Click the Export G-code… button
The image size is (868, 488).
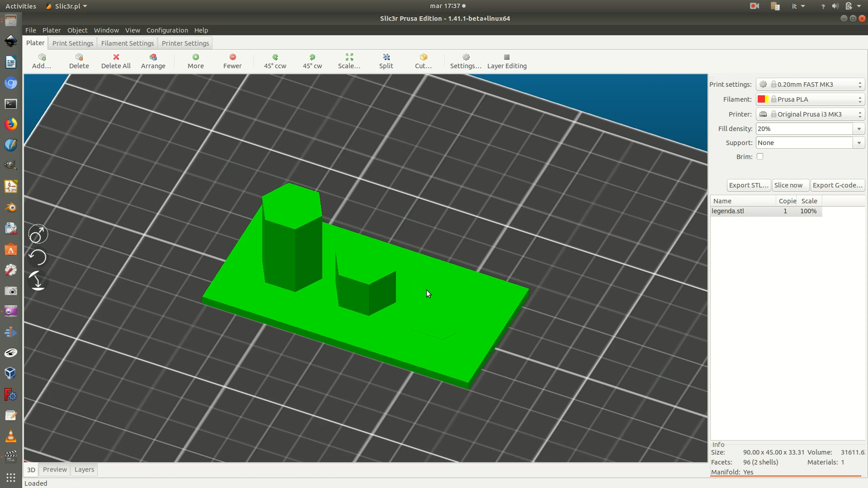point(838,185)
